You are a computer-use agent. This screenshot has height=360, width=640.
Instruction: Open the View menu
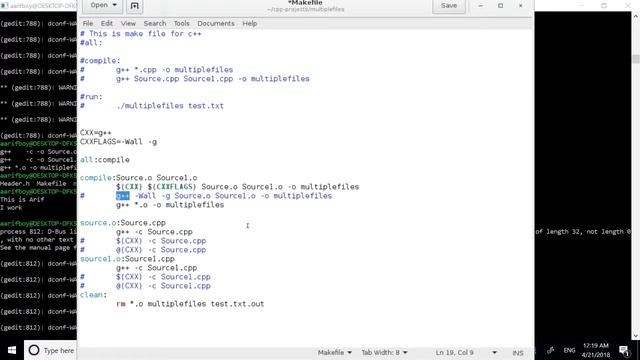(128, 23)
